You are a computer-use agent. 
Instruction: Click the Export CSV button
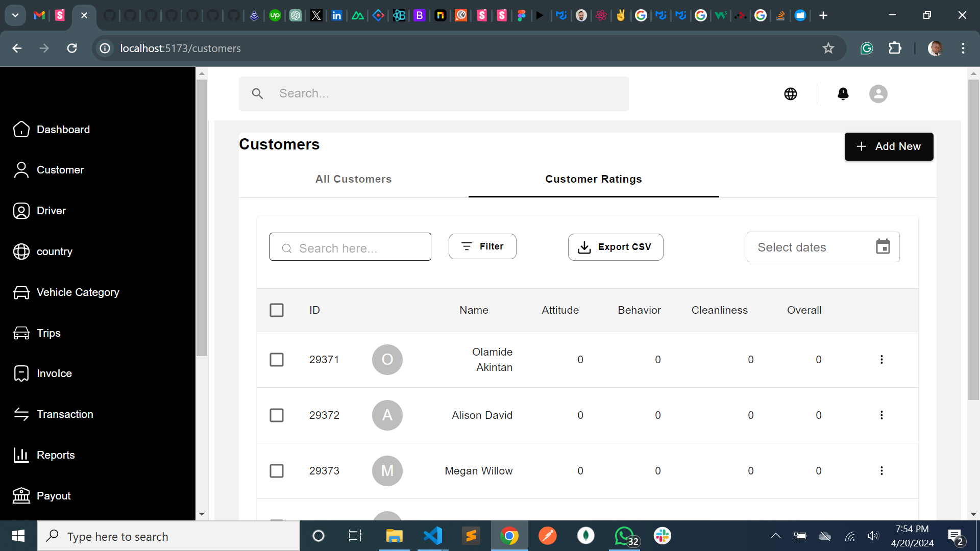616,247
